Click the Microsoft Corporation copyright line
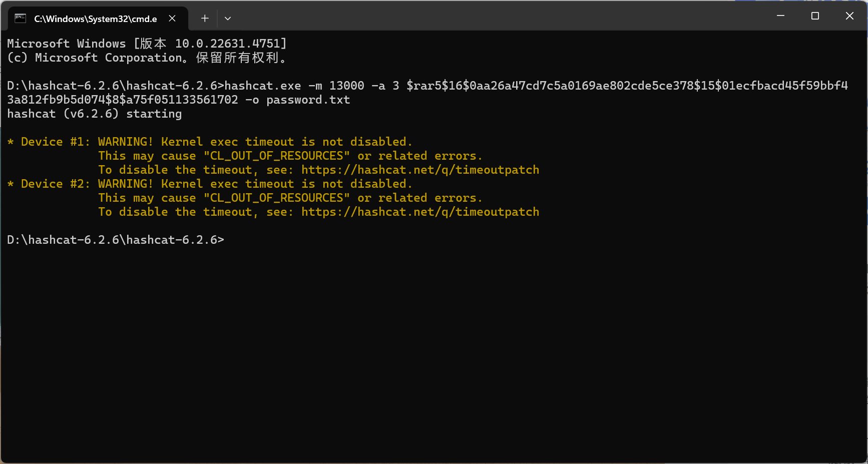 [146, 58]
